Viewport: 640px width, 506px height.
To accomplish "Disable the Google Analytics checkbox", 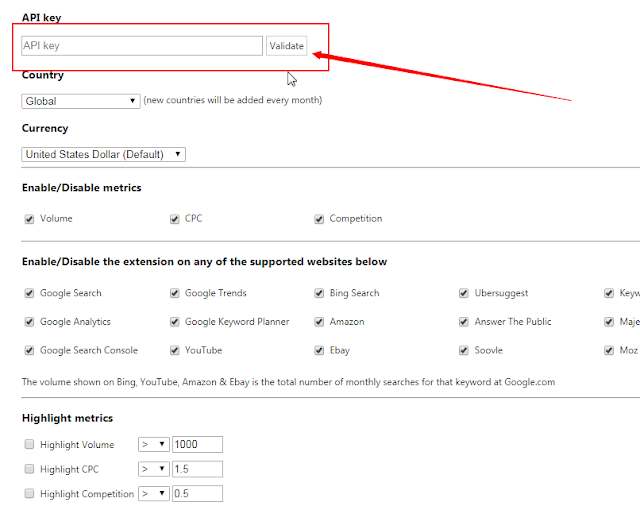I will 29,322.
